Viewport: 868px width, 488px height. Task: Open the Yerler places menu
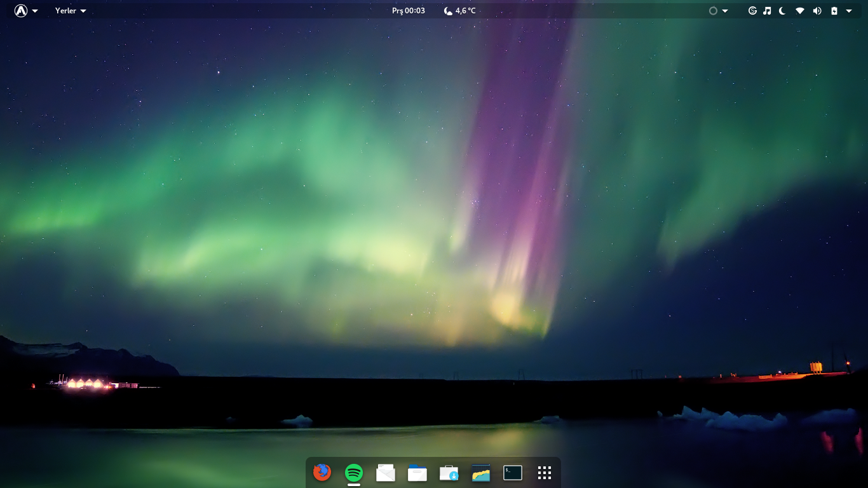(71, 11)
